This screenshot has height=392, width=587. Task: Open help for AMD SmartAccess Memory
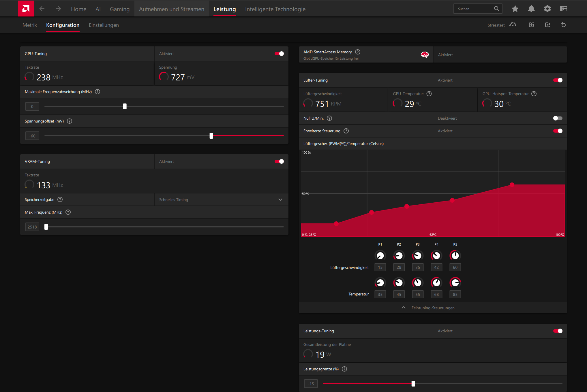tap(358, 52)
